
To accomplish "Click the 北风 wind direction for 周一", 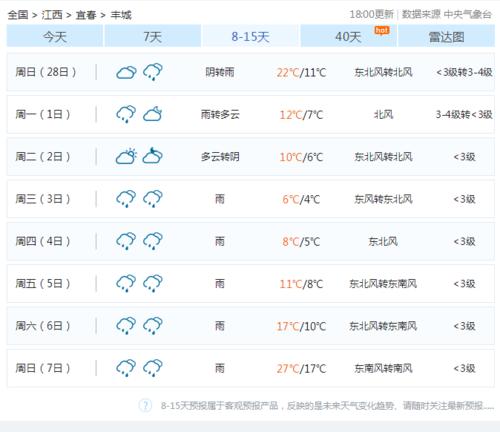I will [x=383, y=114].
